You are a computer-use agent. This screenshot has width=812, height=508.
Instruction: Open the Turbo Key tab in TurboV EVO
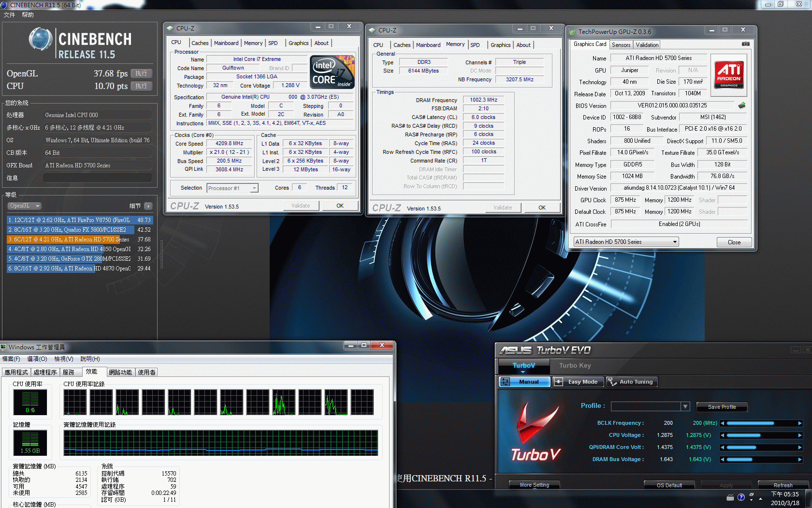tap(575, 366)
